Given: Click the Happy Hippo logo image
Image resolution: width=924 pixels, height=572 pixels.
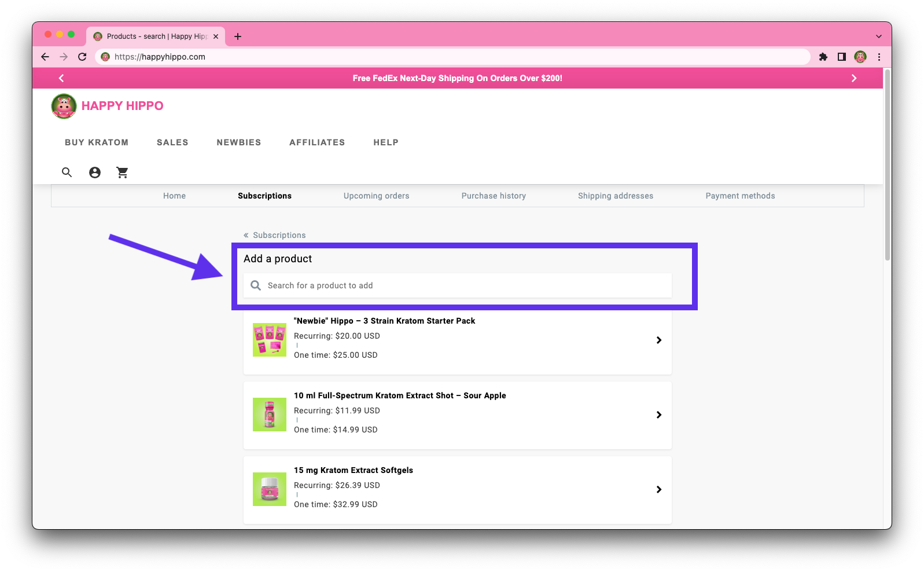Looking at the screenshot, I should 64,106.
